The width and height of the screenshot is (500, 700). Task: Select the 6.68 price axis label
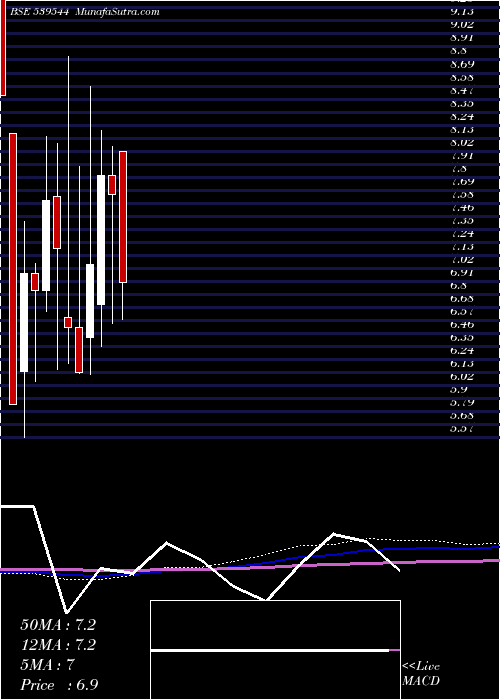pyautogui.click(x=462, y=298)
